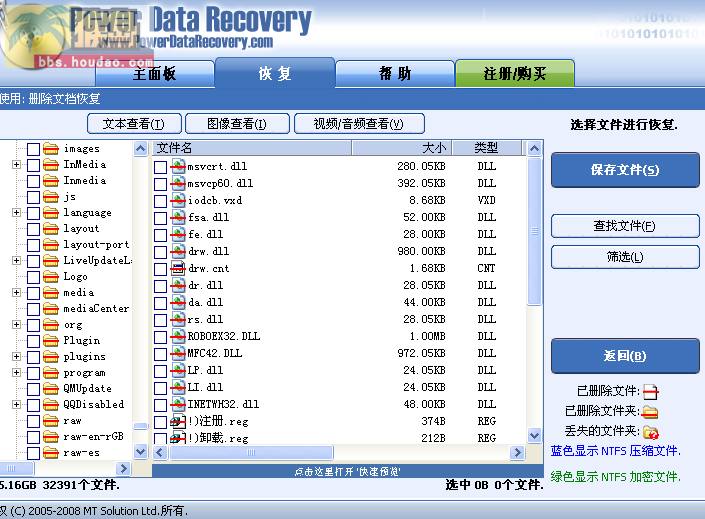Viewport: 705px width, 519px height.
Task: Check the box for fe.dll
Action: click(161, 235)
